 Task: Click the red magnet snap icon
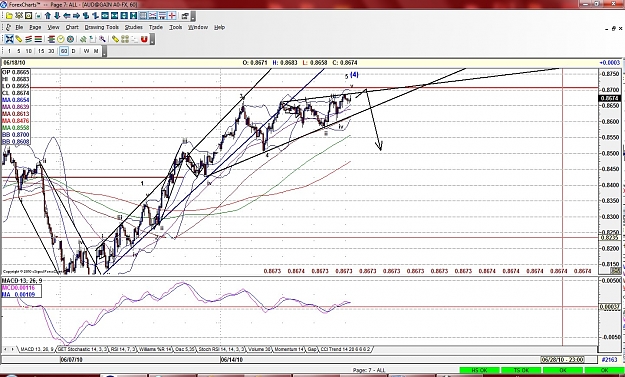[x=144, y=39]
